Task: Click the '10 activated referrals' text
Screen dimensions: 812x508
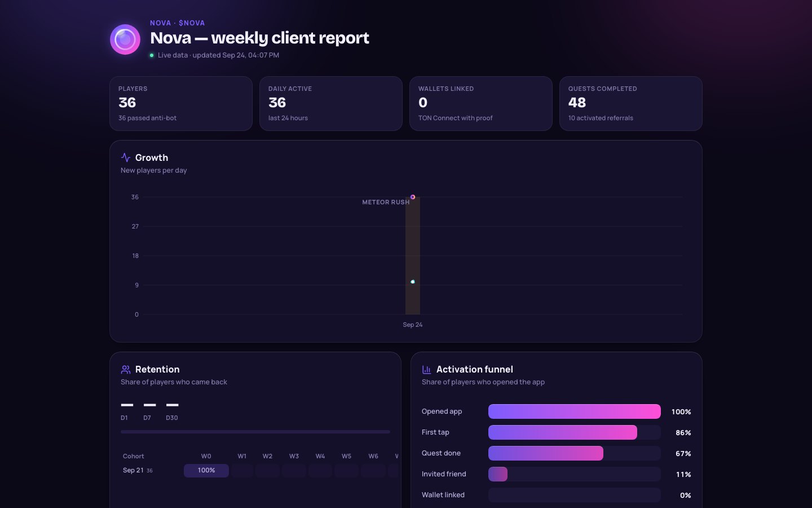Action: (x=601, y=118)
